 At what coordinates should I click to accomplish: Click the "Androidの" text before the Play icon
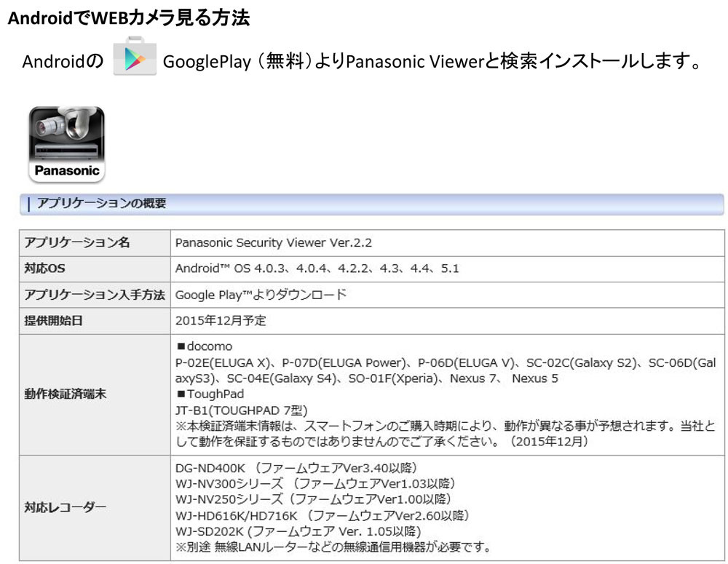point(63,61)
